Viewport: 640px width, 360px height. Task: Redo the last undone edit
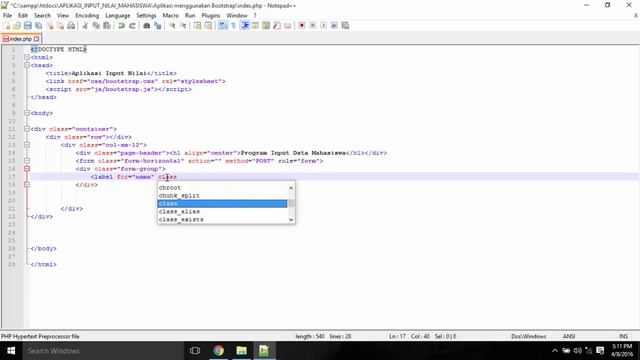[x=132, y=26]
